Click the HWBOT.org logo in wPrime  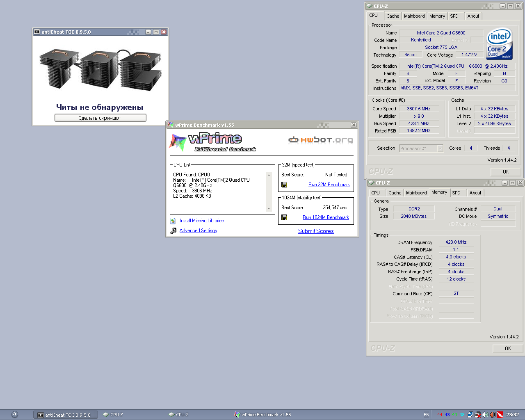(x=320, y=140)
